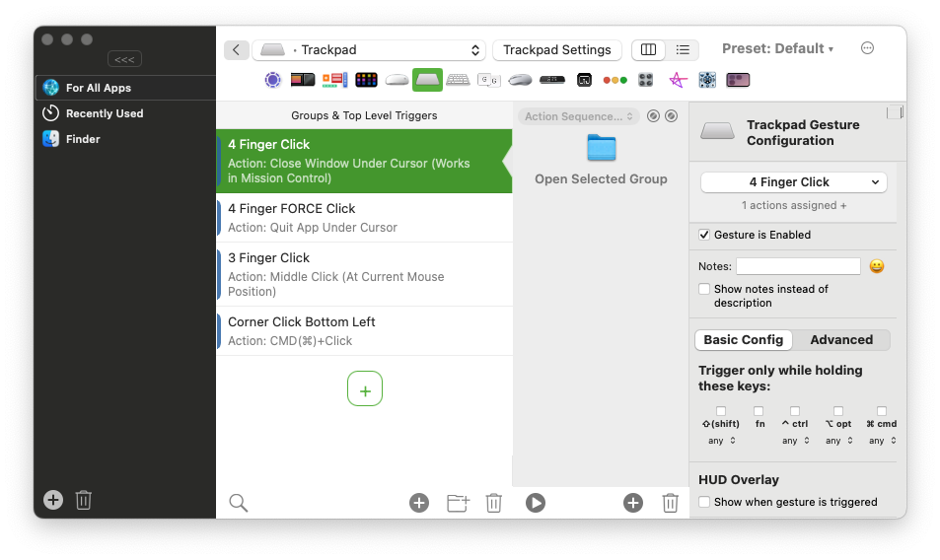Image resolution: width=940 pixels, height=560 pixels.
Task: Enable Show notes instead of description
Action: (x=704, y=289)
